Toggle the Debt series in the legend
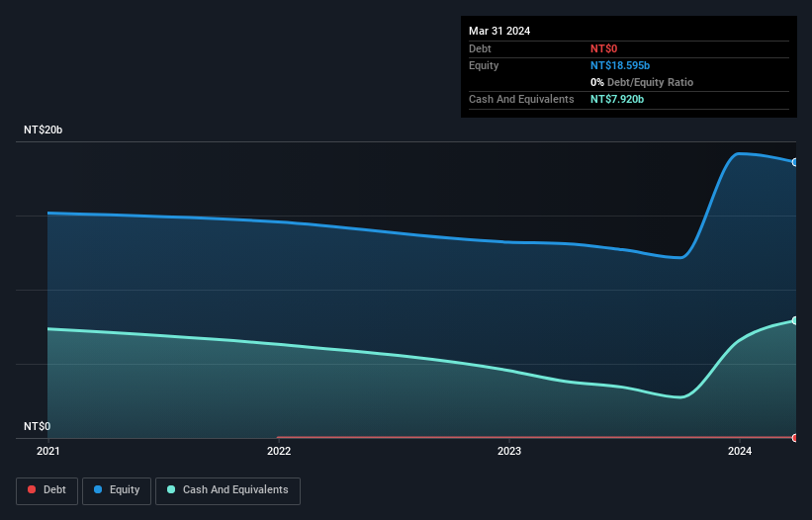This screenshot has height=520, width=812. [47, 490]
